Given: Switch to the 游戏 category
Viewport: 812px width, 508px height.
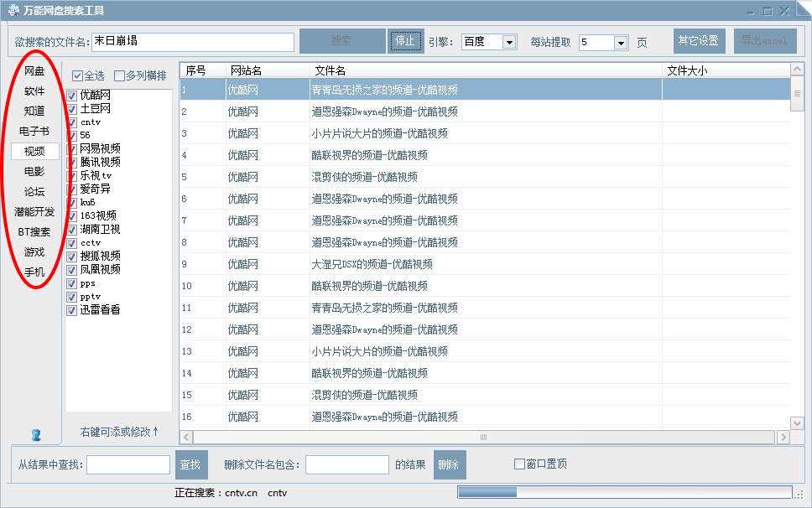Looking at the screenshot, I should coord(34,252).
